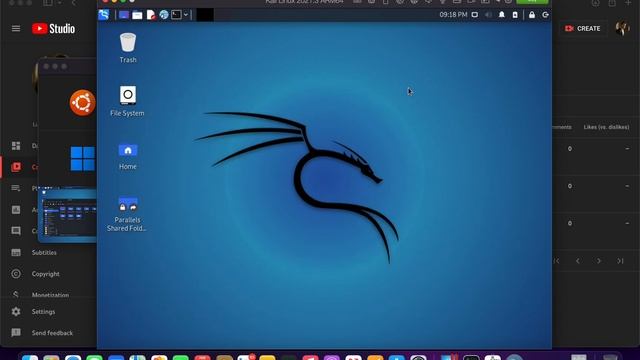This screenshot has width=640, height=360.
Task: Launch the text editor icon in Kali panel
Action: 151,15
